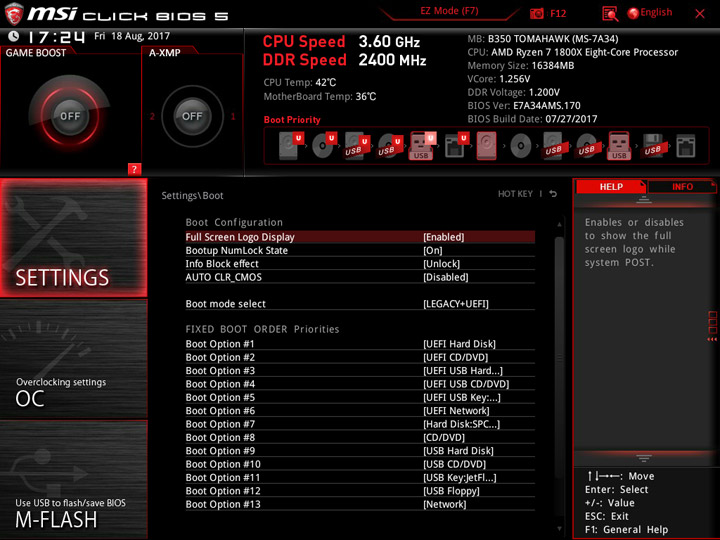The height and width of the screenshot is (540, 720).
Task: Click the favorites squares on right edge
Action: [713, 325]
